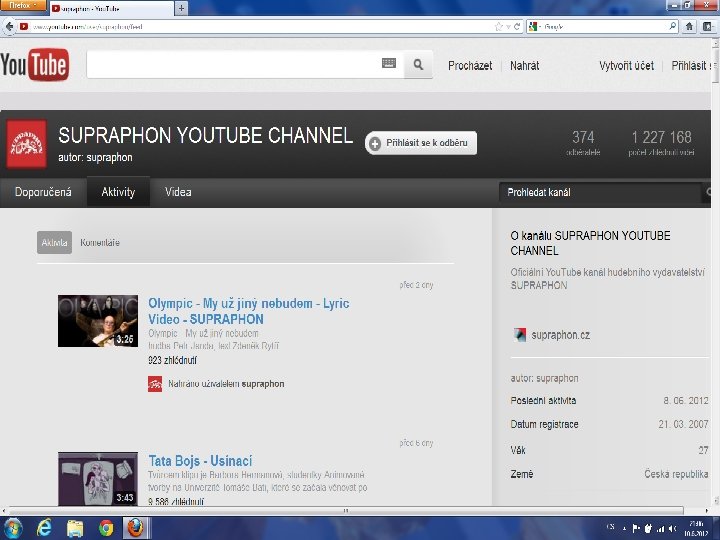Screen dimensions: 720x540
Task: Expand hidden system tray icons arrow
Action: click(x=624, y=529)
